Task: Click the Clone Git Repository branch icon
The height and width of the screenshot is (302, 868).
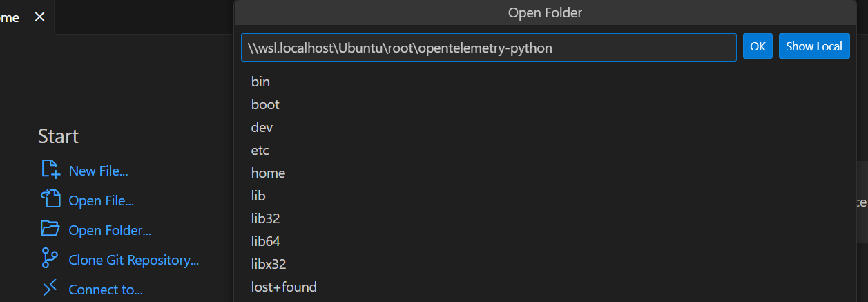Action: (50, 259)
